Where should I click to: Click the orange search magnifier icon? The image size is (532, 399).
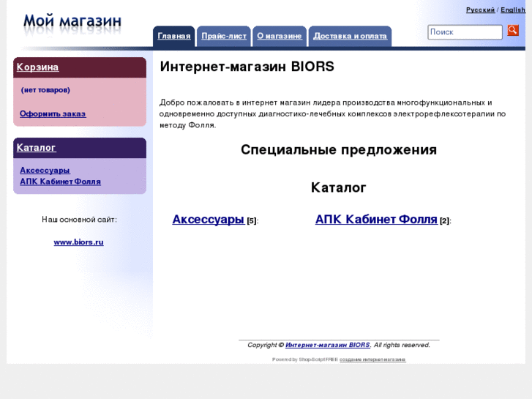pos(513,30)
